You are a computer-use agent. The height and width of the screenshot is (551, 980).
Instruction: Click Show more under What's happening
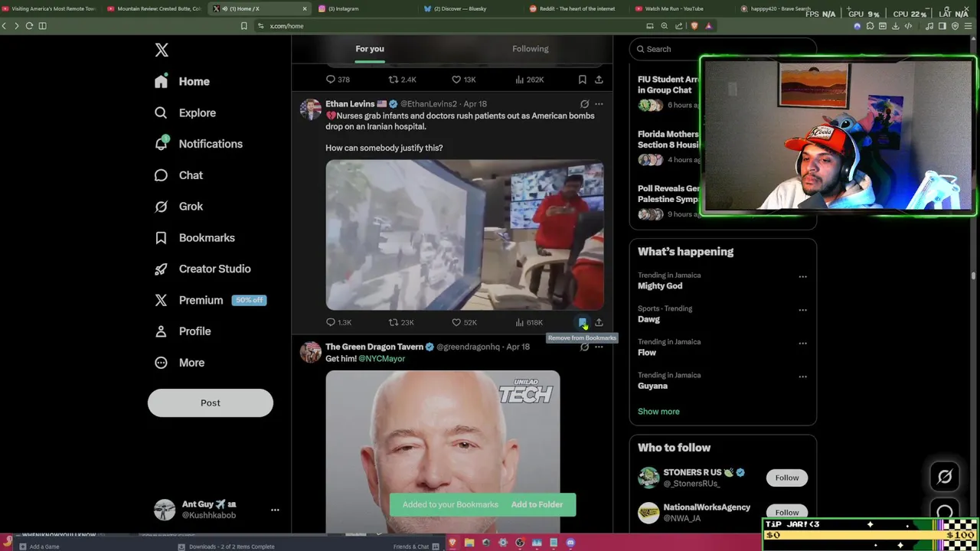[x=658, y=412]
